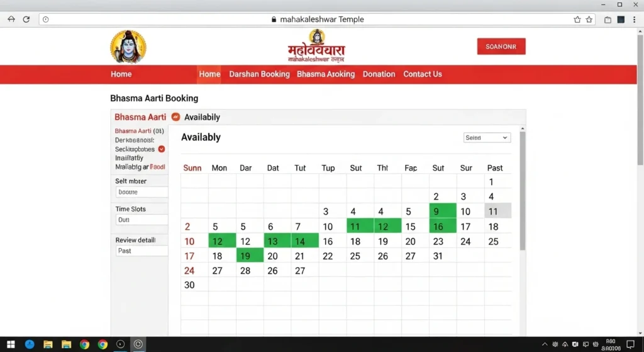Toggle the red check beside Seckiuqobotes
Image resolution: width=644 pixels, height=352 pixels.
pyautogui.click(x=162, y=149)
